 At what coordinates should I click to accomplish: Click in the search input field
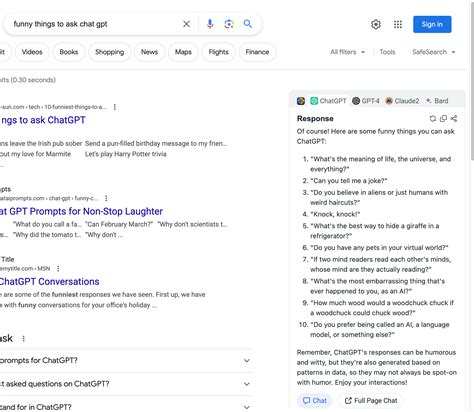coord(95,24)
